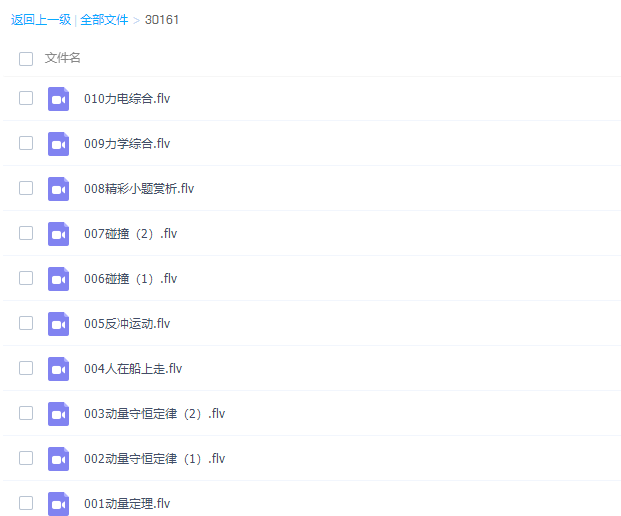621x516 pixels.
Task: Click video icon for 005反冲运动.flv
Action: (x=58, y=324)
